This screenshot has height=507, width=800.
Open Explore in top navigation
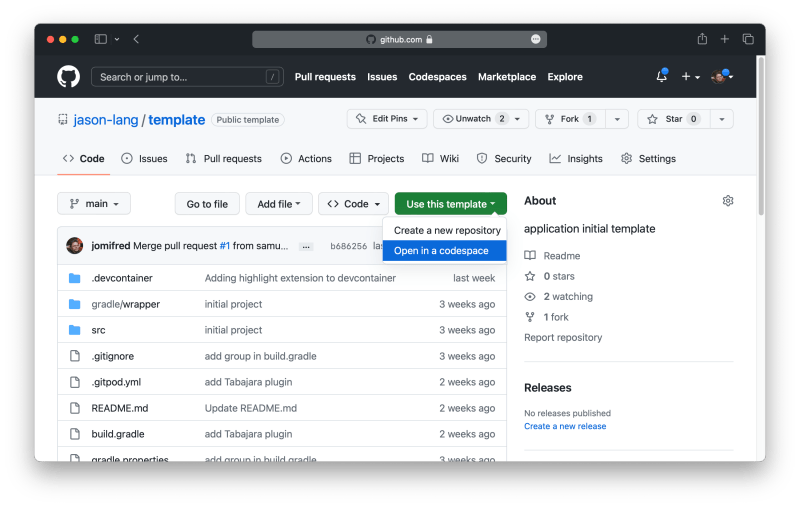(565, 77)
